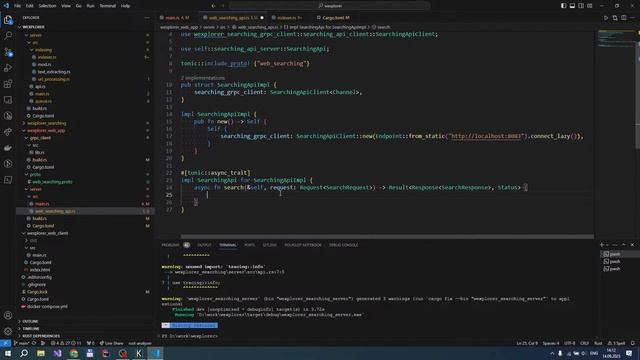
Task: Open Chrome from the taskbar
Action: pyautogui.click(x=73, y=353)
